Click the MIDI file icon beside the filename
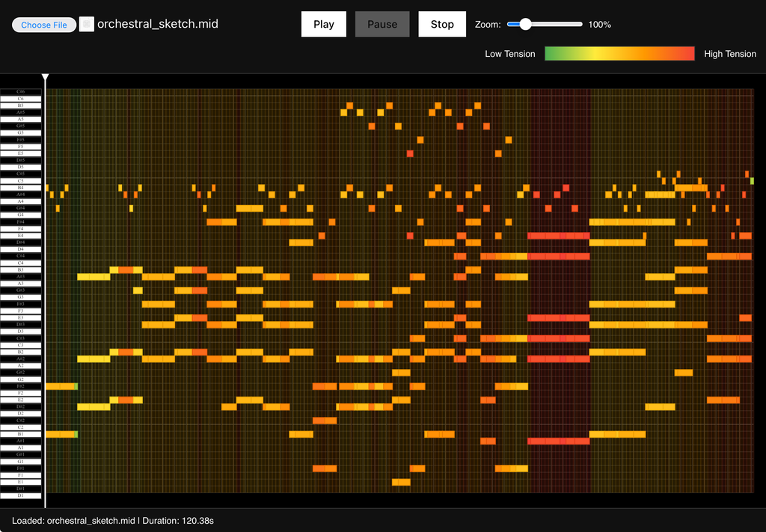The height and width of the screenshot is (532, 766). click(87, 24)
